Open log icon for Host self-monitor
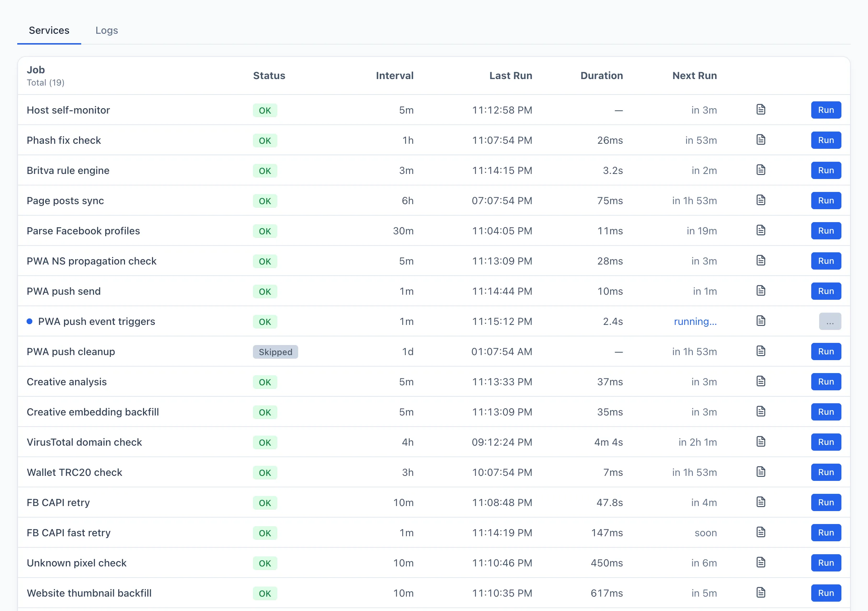This screenshot has height=611, width=868. click(x=761, y=110)
